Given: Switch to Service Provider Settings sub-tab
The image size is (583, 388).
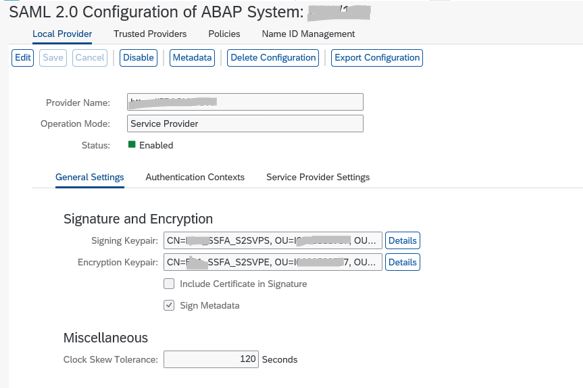Looking at the screenshot, I should pyautogui.click(x=318, y=177).
